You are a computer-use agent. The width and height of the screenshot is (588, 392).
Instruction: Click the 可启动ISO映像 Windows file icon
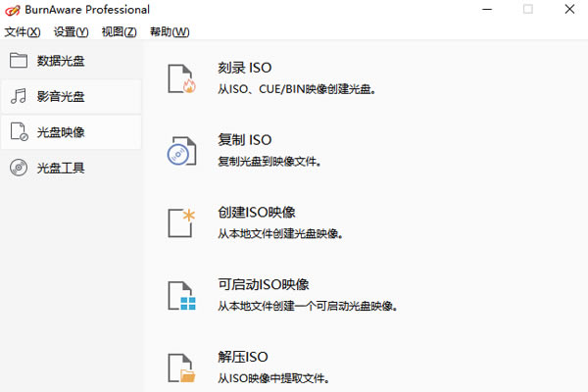(x=181, y=296)
